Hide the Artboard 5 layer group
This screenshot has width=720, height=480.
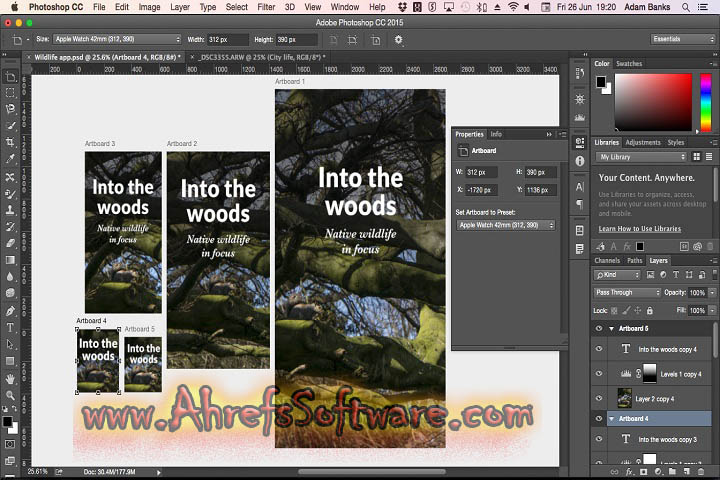click(599, 328)
